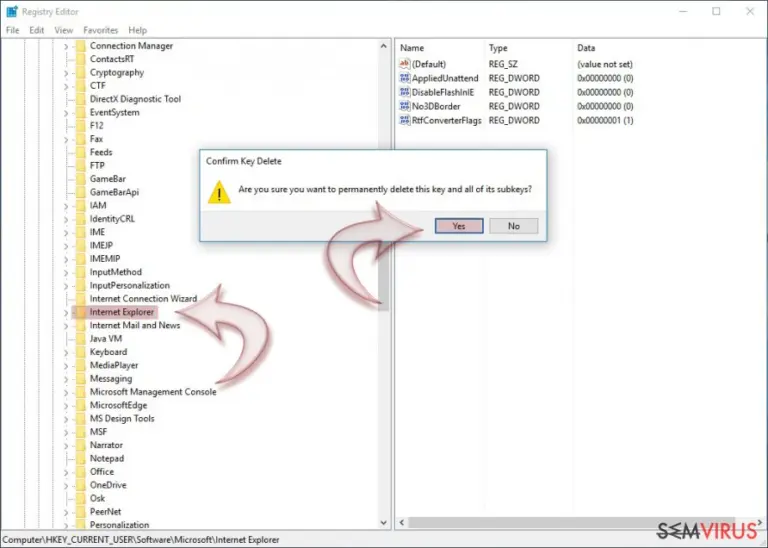The width and height of the screenshot is (768, 548).
Task: Click the AppliedUnattend DWORD value icon
Action: 405,78
